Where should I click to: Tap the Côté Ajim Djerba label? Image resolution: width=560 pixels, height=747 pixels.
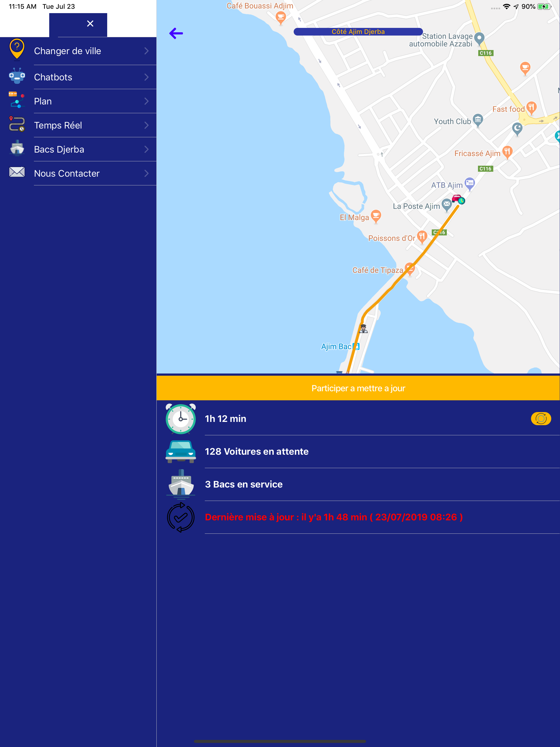358,32
